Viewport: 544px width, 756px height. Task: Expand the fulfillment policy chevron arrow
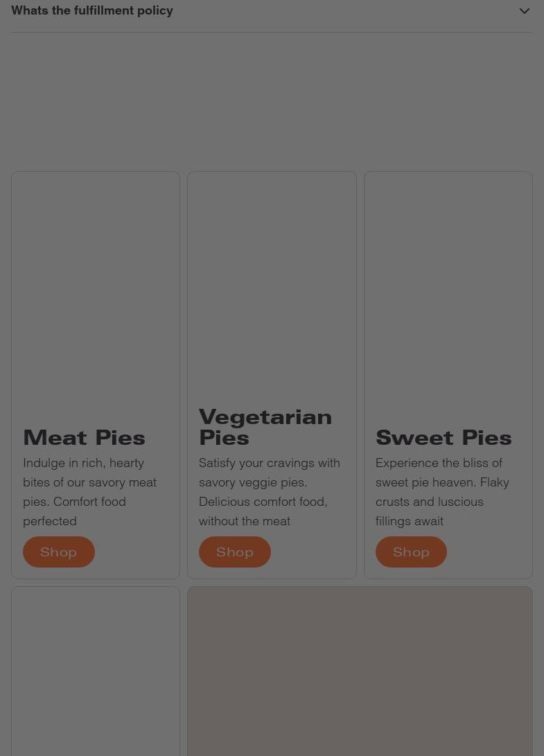(x=524, y=11)
